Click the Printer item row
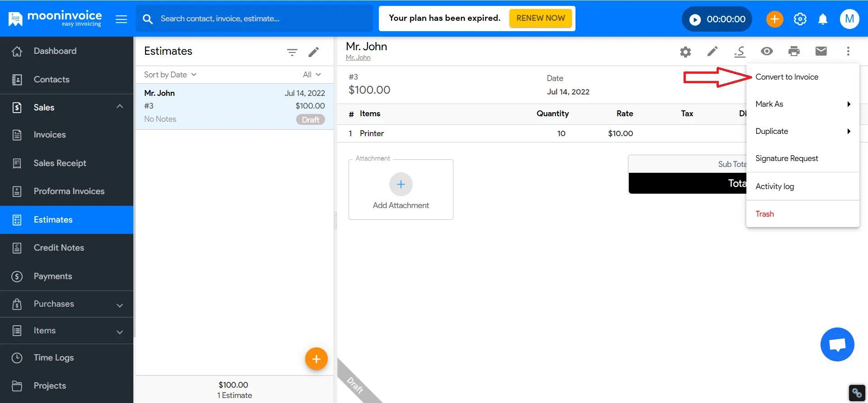 click(541, 133)
